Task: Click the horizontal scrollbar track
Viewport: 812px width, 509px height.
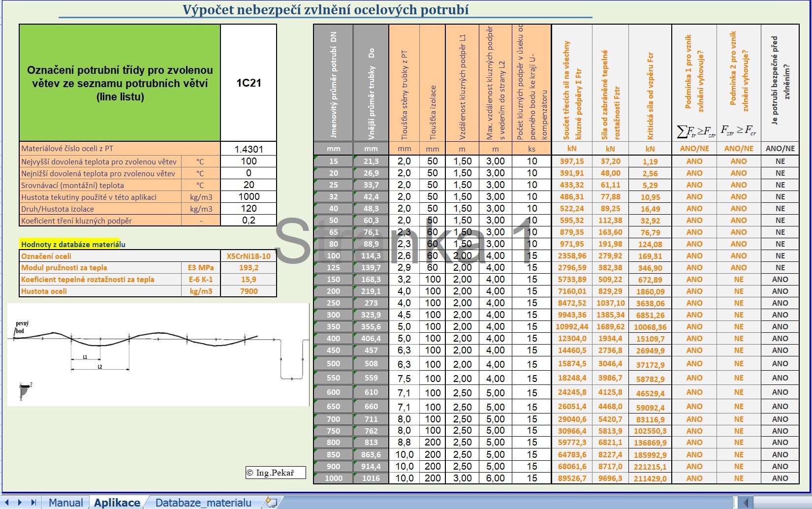Action: tap(782, 503)
